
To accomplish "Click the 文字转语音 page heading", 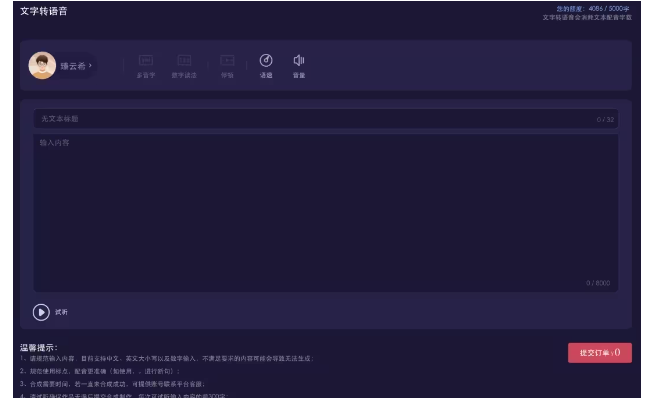I will pyautogui.click(x=44, y=10).
